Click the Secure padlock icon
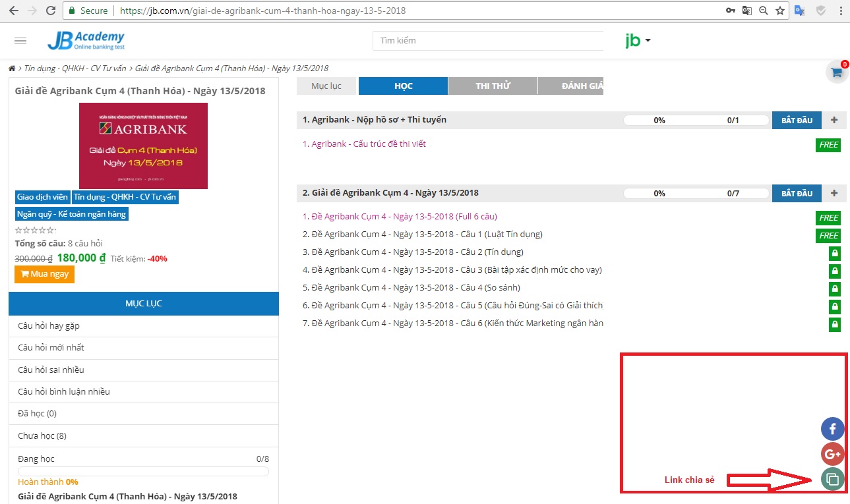850x504 pixels. coord(72,11)
